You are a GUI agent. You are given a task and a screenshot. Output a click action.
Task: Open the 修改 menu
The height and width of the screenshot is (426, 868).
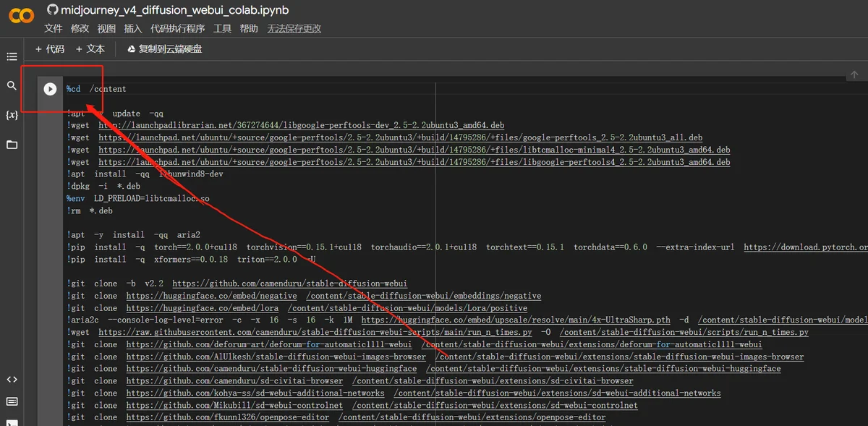pos(80,28)
